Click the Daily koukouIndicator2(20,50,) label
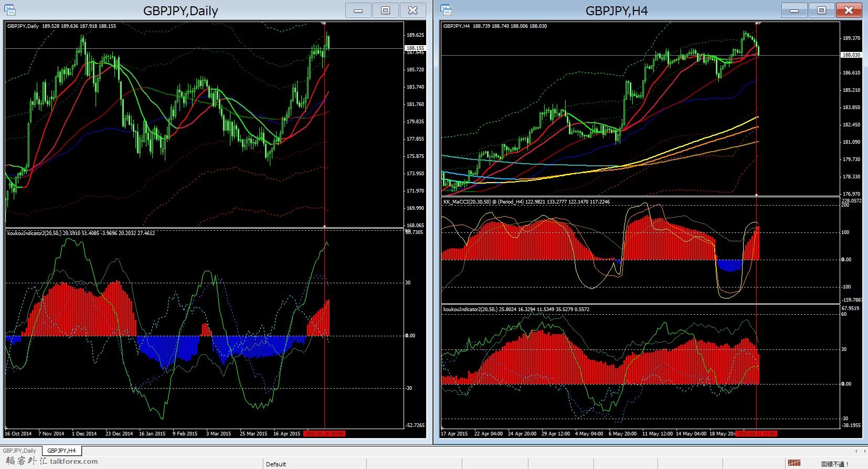868x469 pixels. point(81,233)
